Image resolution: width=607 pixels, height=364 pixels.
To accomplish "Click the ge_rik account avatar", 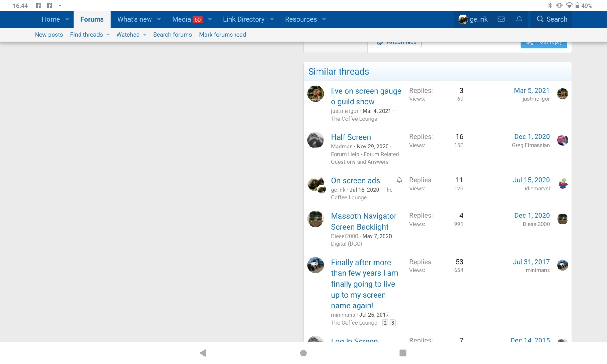I will pyautogui.click(x=463, y=19).
